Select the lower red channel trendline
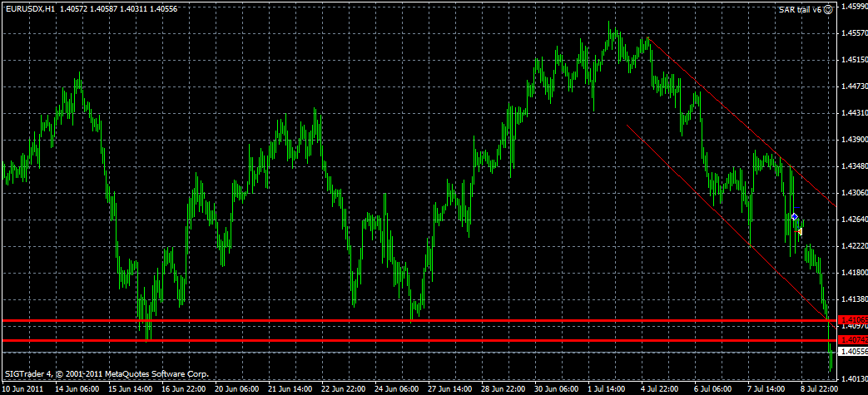This screenshot has height=395, width=868. 731,226
